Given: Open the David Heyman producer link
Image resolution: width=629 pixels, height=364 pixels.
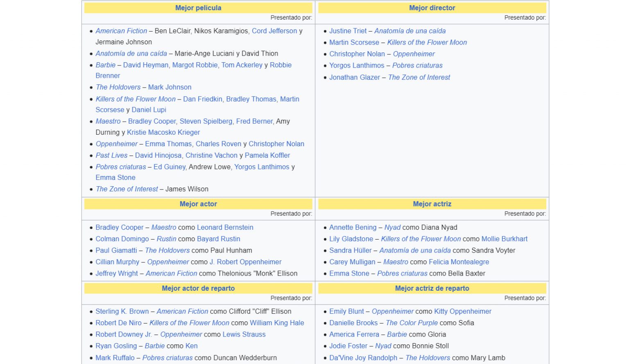Looking at the screenshot, I should point(146,65).
